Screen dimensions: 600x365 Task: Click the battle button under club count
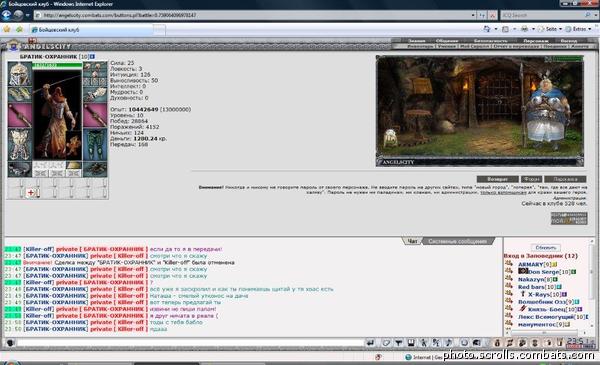569,218
